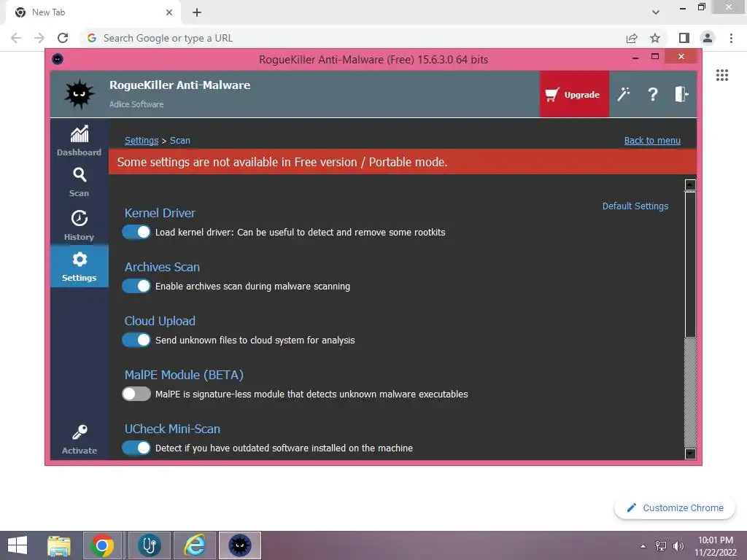Viewport: 747px width, 560px height.
Task: Click the UCheck Mini-Scan heading
Action: (172, 429)
